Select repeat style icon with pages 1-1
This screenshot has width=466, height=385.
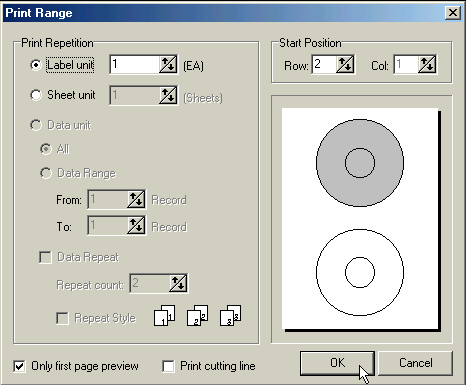coord(165,315)
